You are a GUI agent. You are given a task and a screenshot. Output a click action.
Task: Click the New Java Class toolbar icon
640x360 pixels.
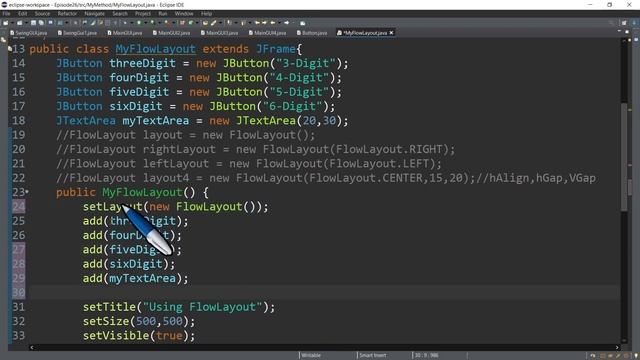pyautogui.click(x=191, y=23)
